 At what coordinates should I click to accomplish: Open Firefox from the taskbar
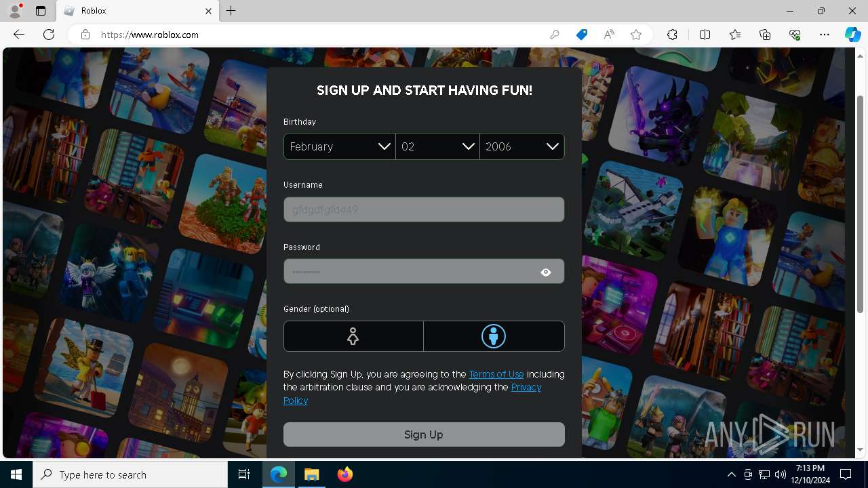click(345, 474)
